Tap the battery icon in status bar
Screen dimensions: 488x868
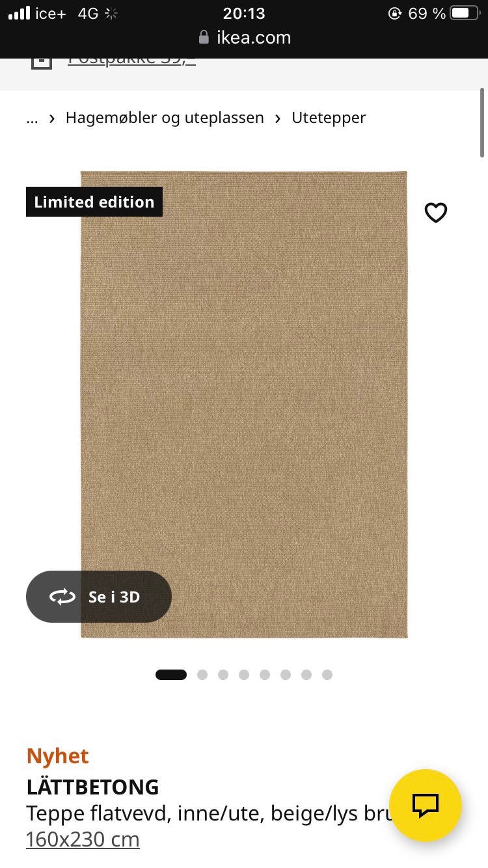pos(465,13)
